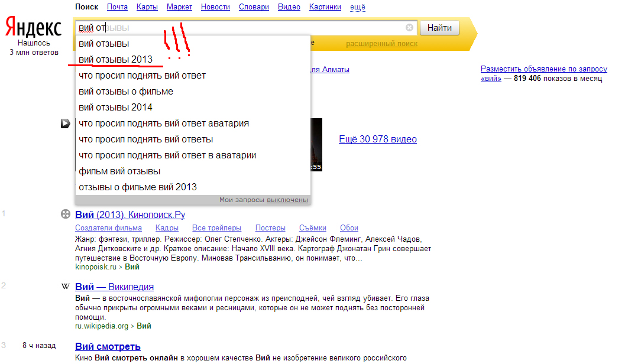
Task: Pick suggestion "что просил поднять вий ответ аватария"
Action: 193,123
